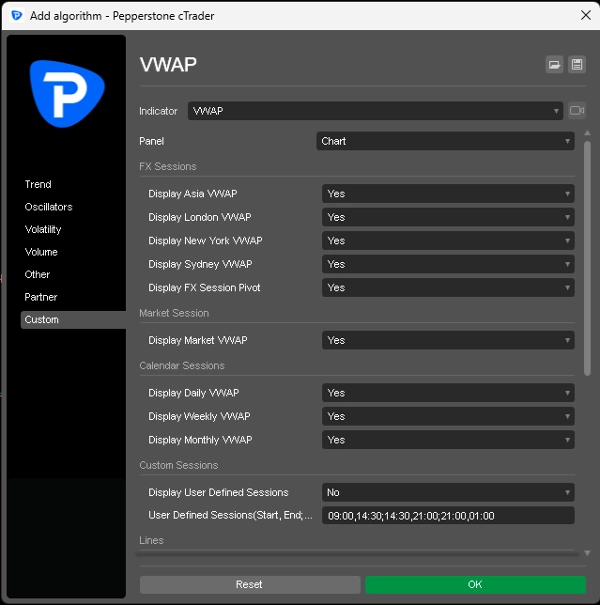
Task: Click the scrollbar down arrow
Action: click(587, 553)
